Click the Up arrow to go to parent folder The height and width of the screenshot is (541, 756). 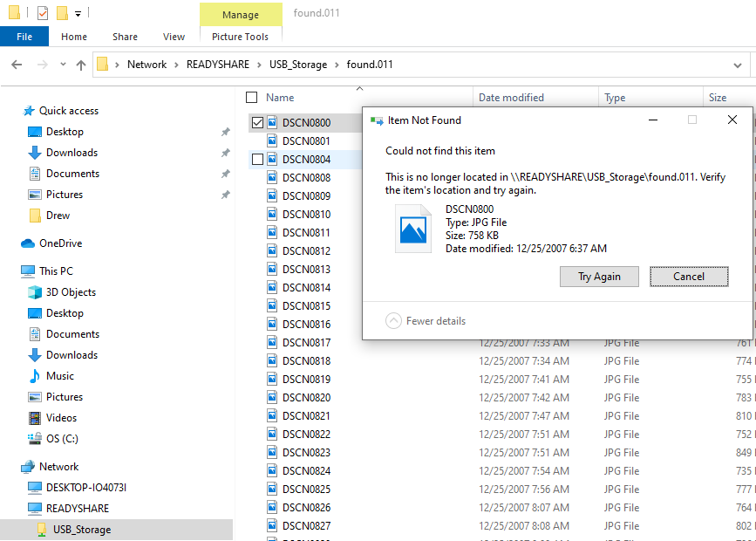[82, 64]
